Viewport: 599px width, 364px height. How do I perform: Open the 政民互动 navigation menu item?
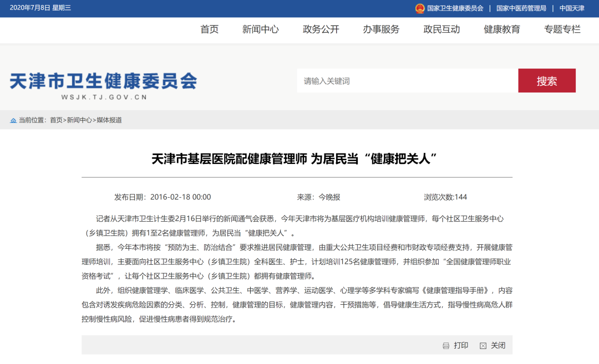441,29
